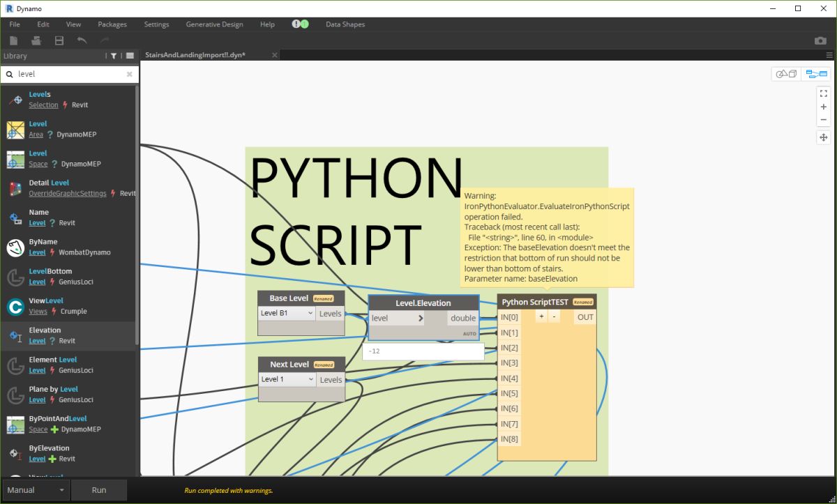Open the Settings menu
The height and width of the screenshot is (504, 837).
point(156,24)
